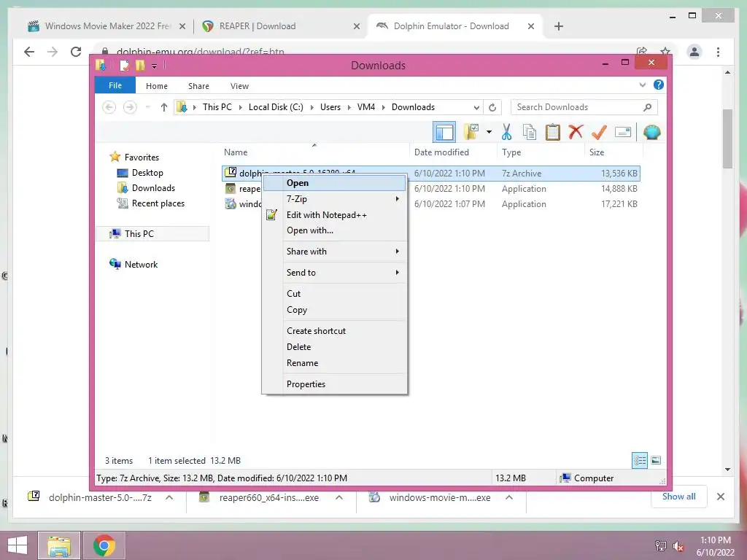Toggle the navigation pane toolbar button
This screenshot has width=747, height=560.
click(x=444, y=132)
